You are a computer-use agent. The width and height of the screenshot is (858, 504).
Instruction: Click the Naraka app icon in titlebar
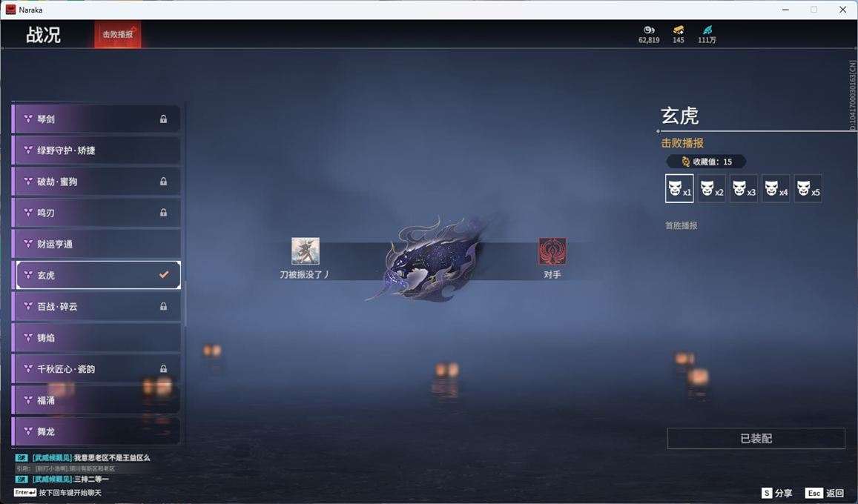[10, 10]
